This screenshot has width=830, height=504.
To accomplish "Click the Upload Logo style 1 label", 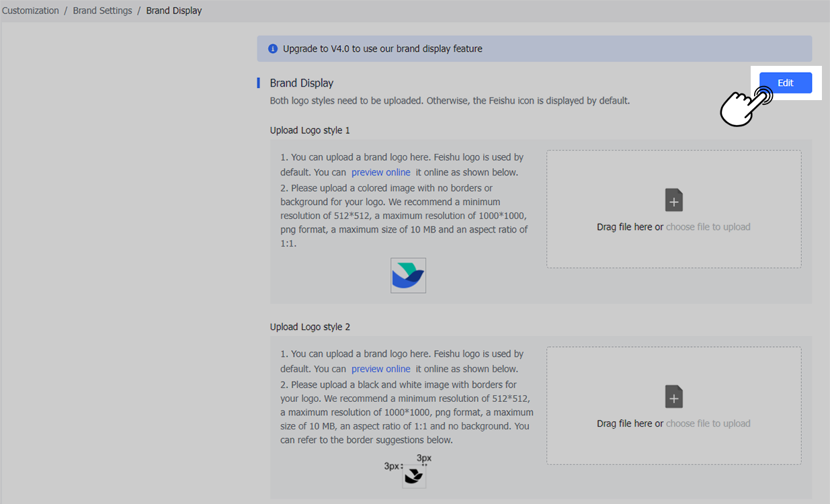I will 310,130.
